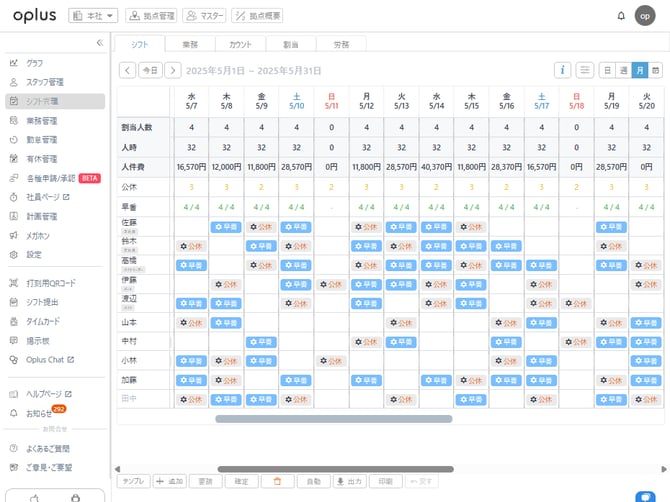The image size is (670, 502).
Task: Click the 今日 button
Action: click(x=149, y=70)
